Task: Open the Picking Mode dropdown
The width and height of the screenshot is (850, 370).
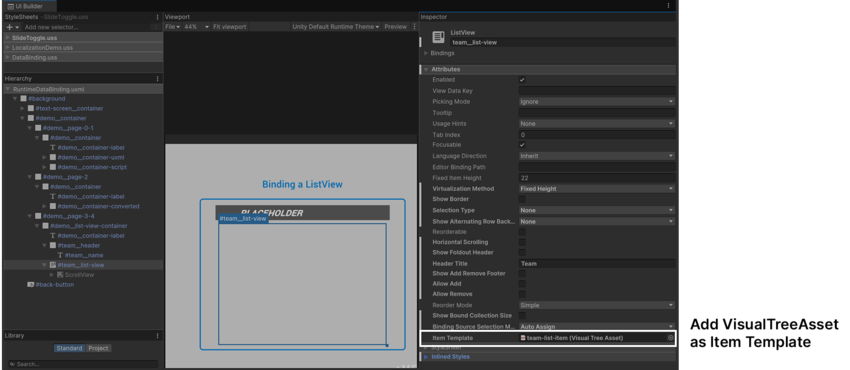Action: coord(597,101)
